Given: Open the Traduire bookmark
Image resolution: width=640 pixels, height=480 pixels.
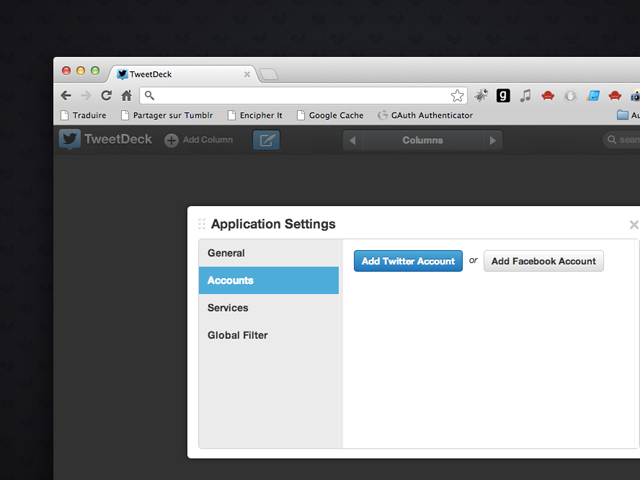Looking at the screenshot, I should point(83,116).
